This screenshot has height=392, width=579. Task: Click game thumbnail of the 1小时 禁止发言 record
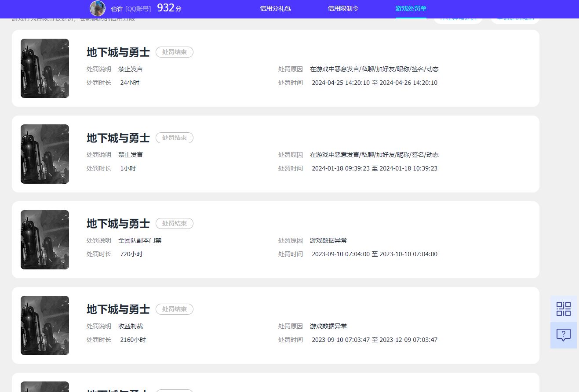click(45, 154)
